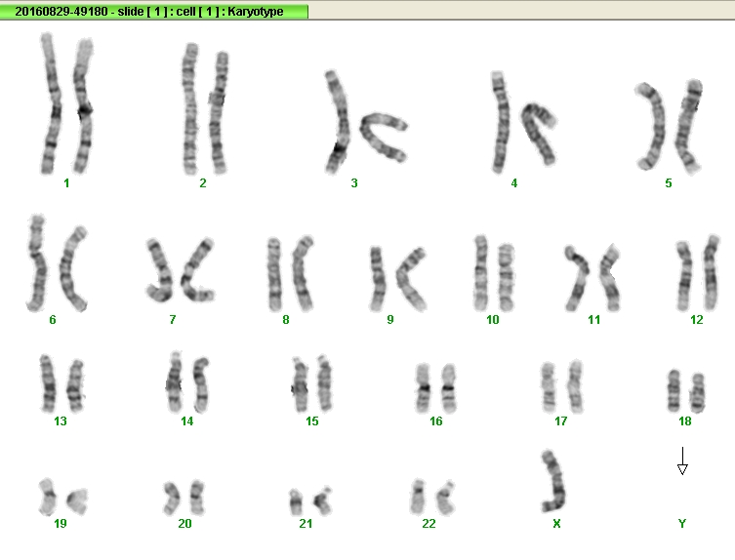Image resolution: width=735 pixels, height=560 pixels.
Task: Click the chromosome 8 pair
Action: coord(290,274)
